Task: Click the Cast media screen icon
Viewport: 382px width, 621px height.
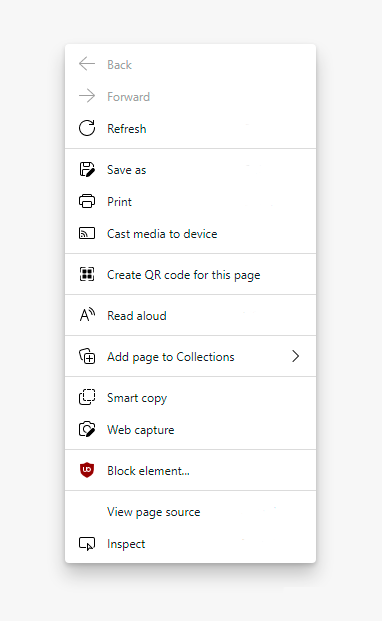Action: [87, 233]
